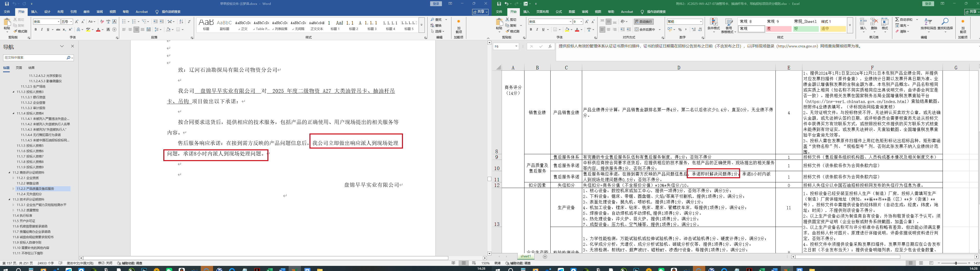This screenshot has height=271, width=980.
Task: Collapse the 11.1.3 投标人资格3 heading
Action: [14, 92]
